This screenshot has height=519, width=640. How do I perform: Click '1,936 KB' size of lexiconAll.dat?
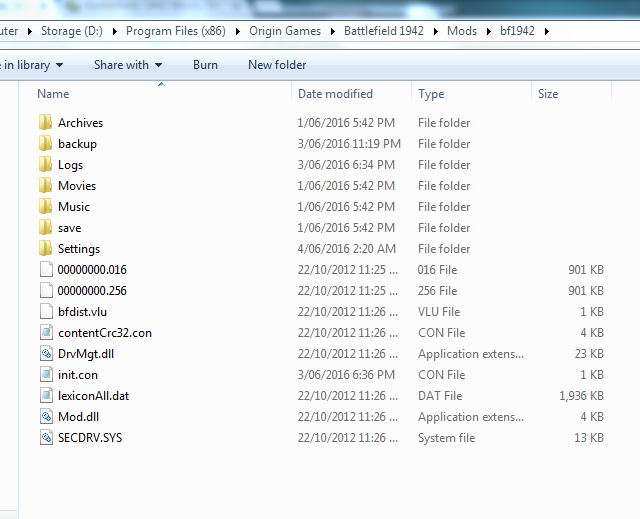point(581,396)
